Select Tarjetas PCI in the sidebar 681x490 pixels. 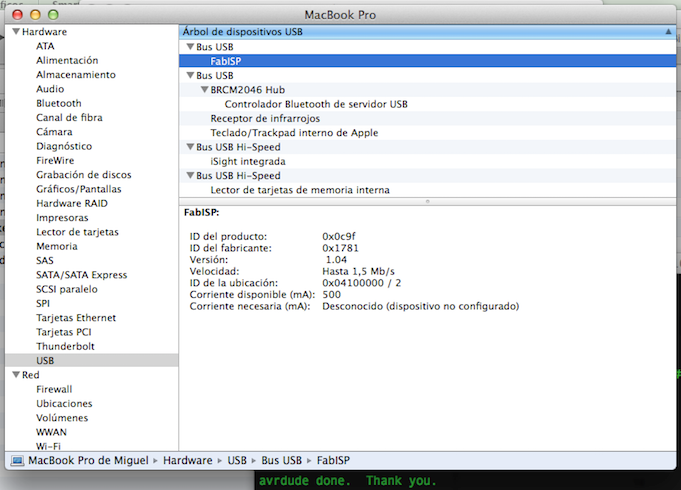click(x=64, y=332)
